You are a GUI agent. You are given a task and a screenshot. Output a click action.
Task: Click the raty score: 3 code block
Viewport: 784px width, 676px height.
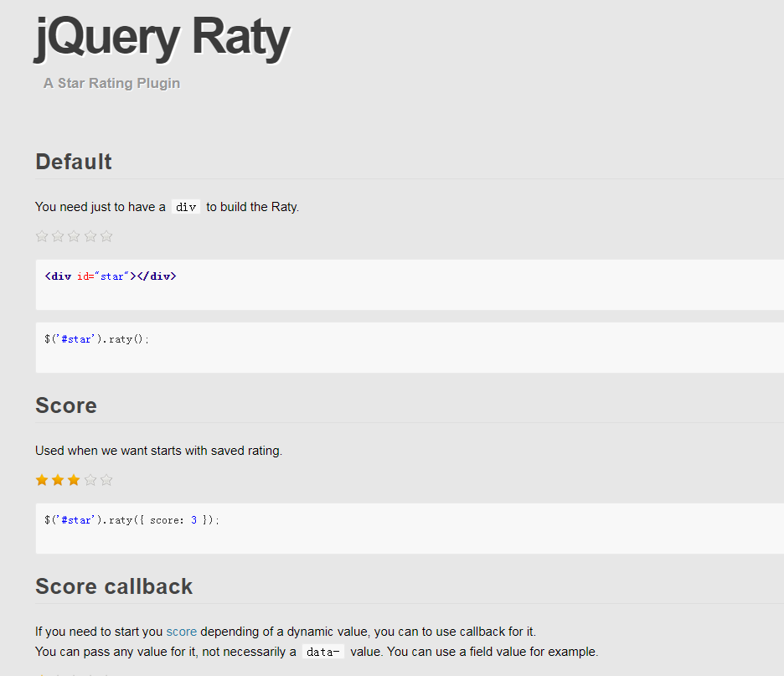410,529
